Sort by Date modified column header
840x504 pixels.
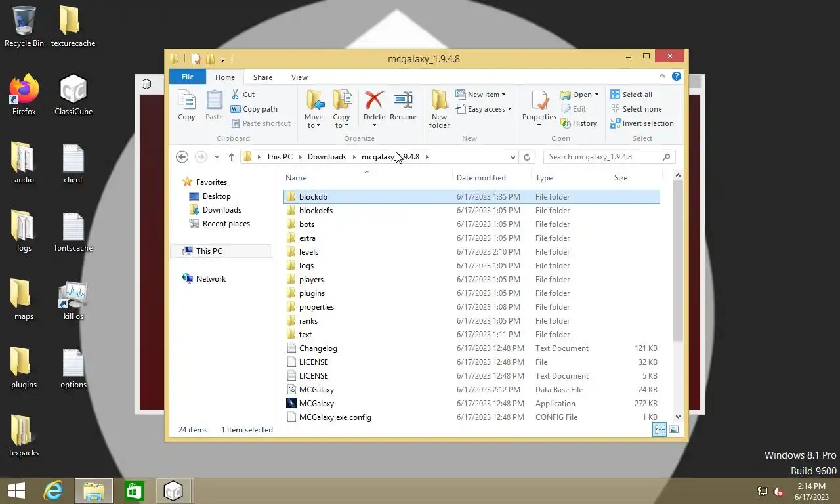[492, 178]
